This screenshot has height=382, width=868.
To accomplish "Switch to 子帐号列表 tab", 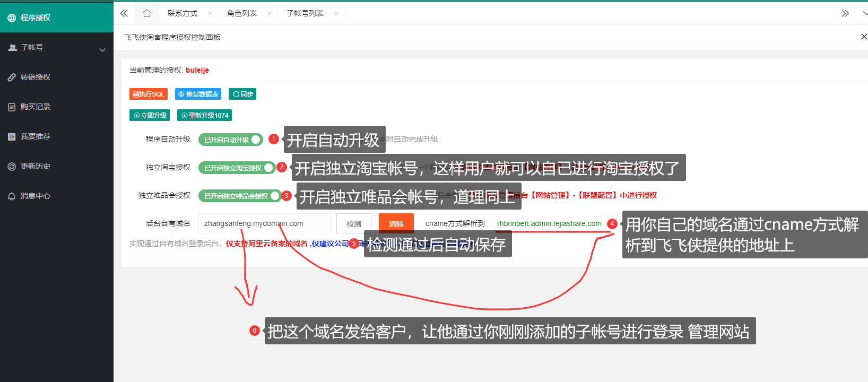I will click(305, 13).
